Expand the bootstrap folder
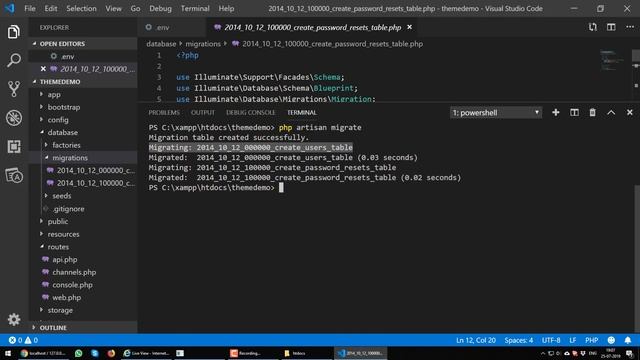The width and height of the screenshot is (640, 360). (x=64, y=107)
